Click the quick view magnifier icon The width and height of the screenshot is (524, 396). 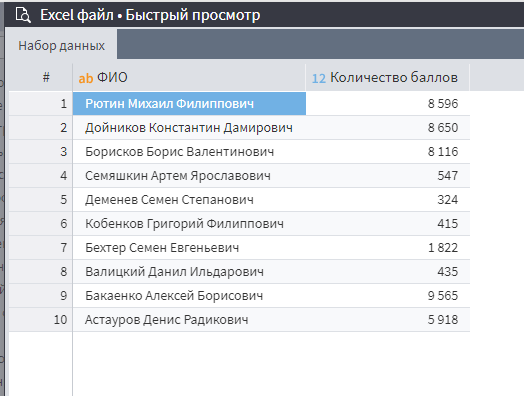click(23, 15)
